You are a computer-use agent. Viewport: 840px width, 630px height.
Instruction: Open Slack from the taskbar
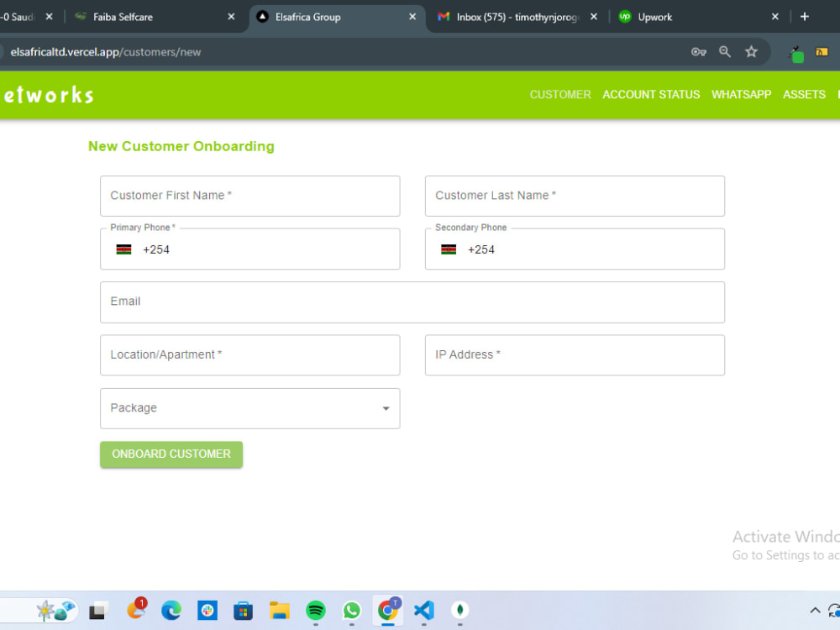207,610
